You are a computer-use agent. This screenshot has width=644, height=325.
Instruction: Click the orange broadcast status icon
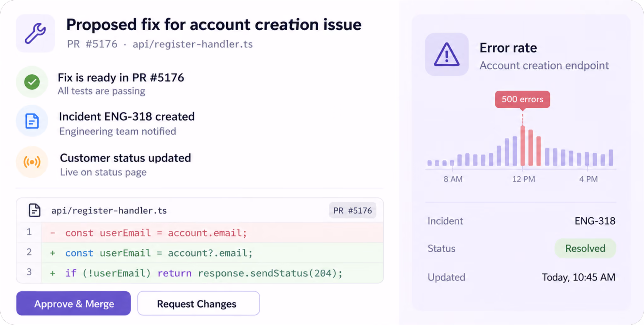(32, 162)
